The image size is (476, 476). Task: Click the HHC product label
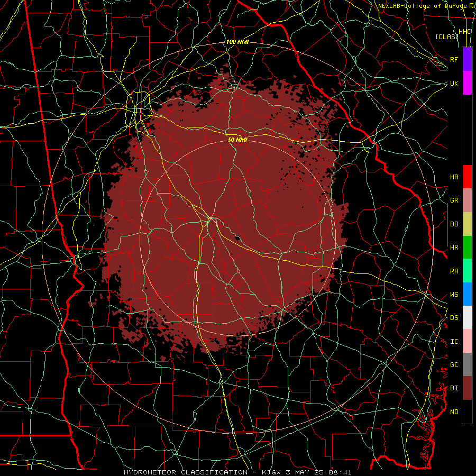click(464, 32)
